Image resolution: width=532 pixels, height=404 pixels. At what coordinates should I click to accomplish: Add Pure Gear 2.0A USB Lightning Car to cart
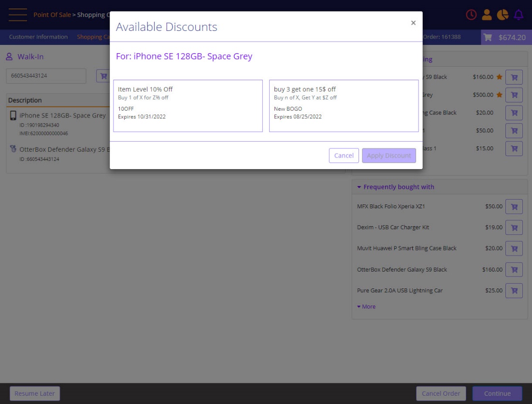coord(514,291)
